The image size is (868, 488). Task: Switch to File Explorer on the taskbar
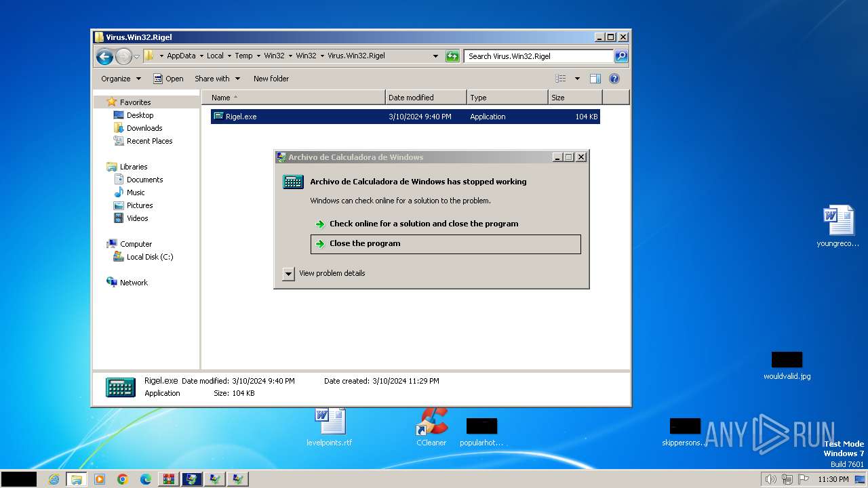click(77, 479)
